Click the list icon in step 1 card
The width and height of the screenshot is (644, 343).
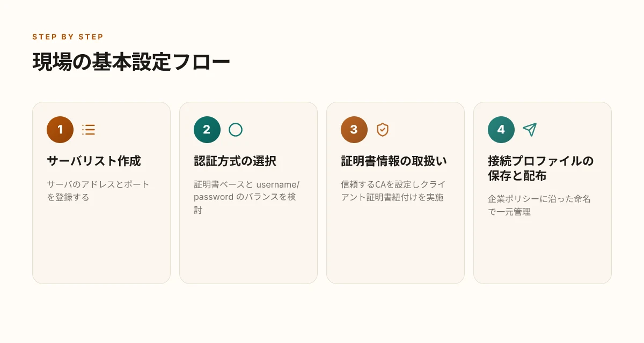[89, 130]
